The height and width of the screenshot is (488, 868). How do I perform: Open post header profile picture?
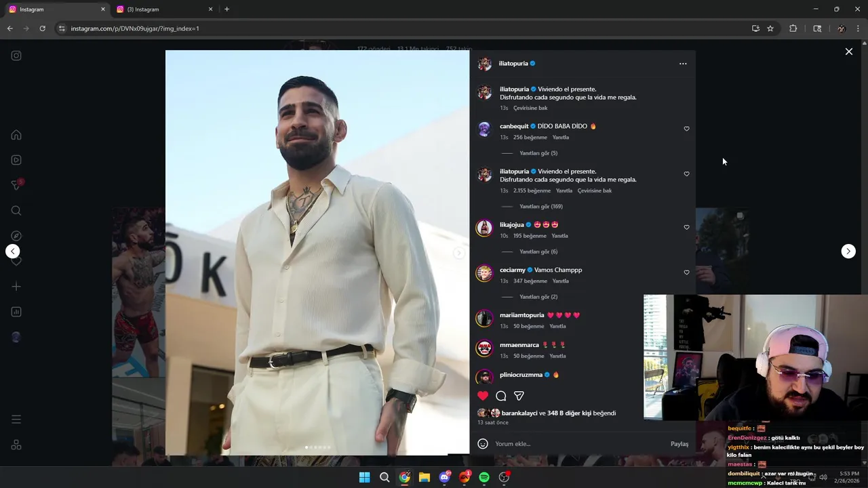coord(484,64)
